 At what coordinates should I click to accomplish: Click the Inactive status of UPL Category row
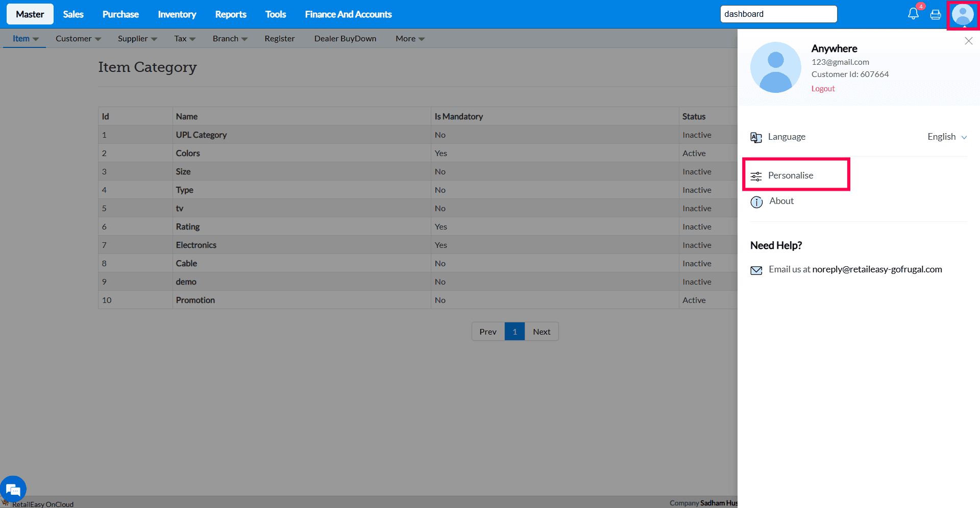pyautogui.click(x=697, y=135)
